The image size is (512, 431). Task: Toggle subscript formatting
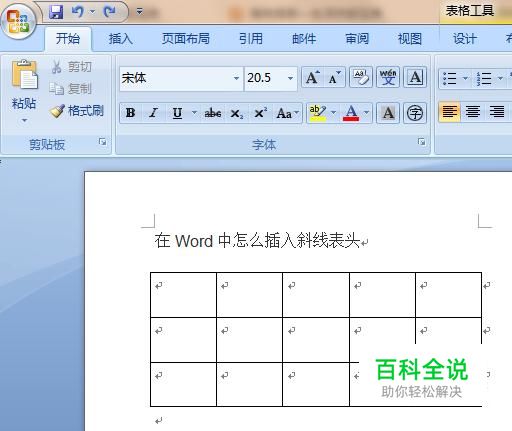click(x=236, y=113)
